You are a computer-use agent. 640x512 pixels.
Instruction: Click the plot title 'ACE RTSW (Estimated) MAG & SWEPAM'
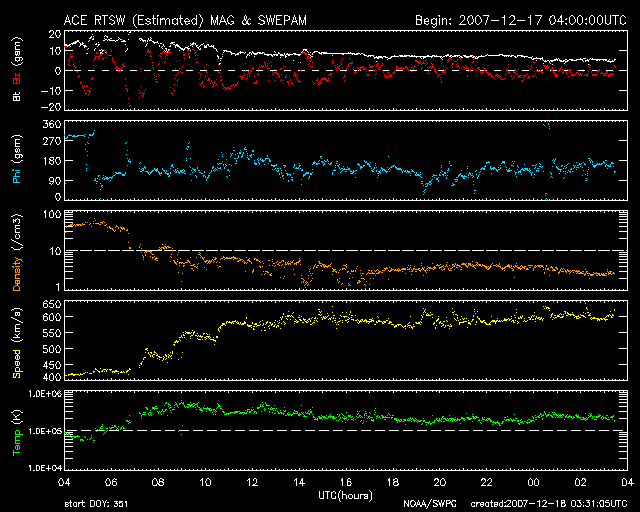tap(185, 20)
